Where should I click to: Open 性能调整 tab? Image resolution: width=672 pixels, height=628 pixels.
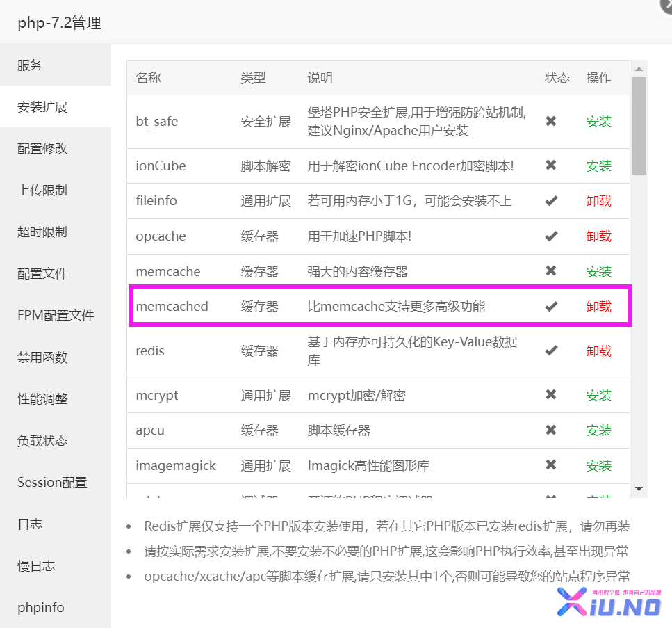click(56, 398)
